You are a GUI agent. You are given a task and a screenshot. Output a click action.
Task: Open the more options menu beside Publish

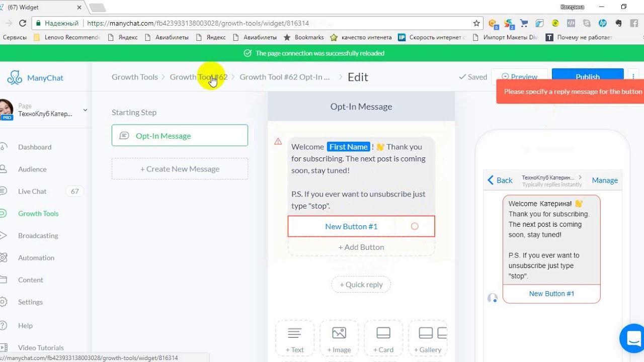click(633, 77)
